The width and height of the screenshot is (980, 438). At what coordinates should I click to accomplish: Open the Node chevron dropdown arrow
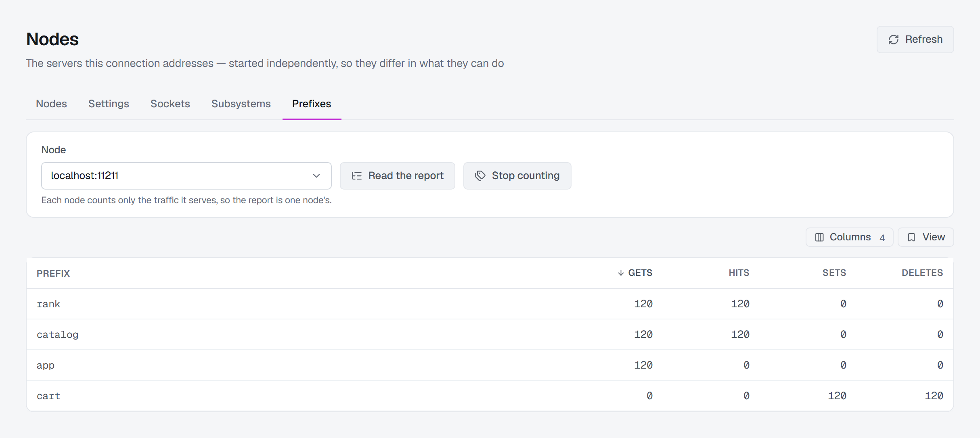[316, 176]
